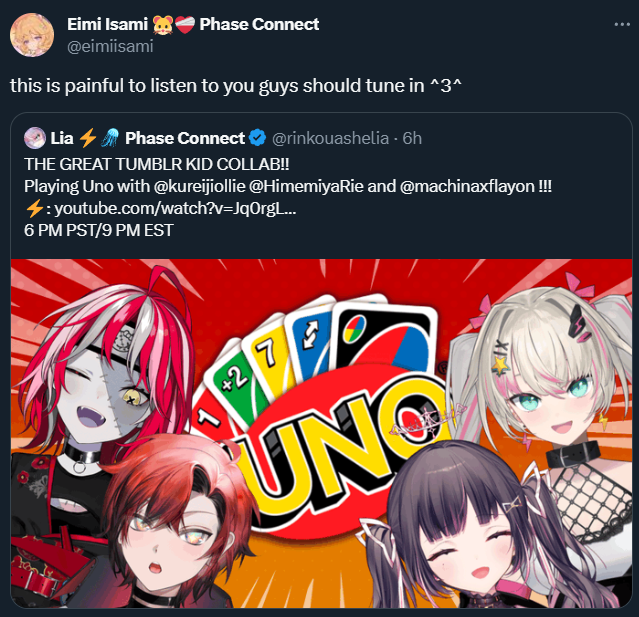Click the lightning emoji before the YouTube link
The width and height of the screenshot is (639, 617).
(34, 209)
